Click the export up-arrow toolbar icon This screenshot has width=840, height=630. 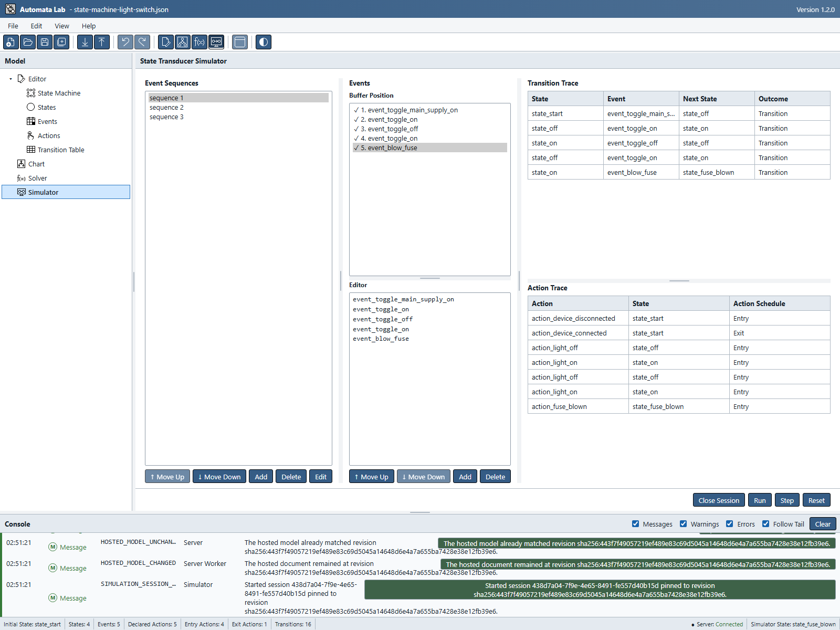(x=102, y=42)
